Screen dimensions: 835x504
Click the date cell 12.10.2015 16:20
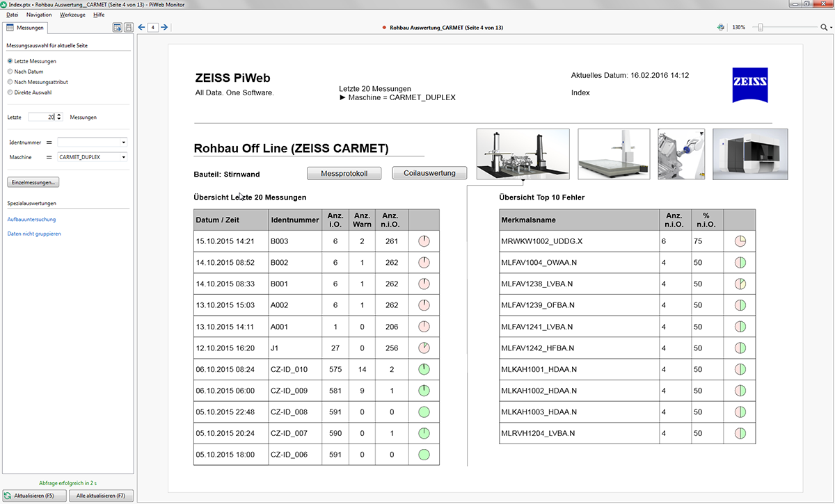click(231, 348)
